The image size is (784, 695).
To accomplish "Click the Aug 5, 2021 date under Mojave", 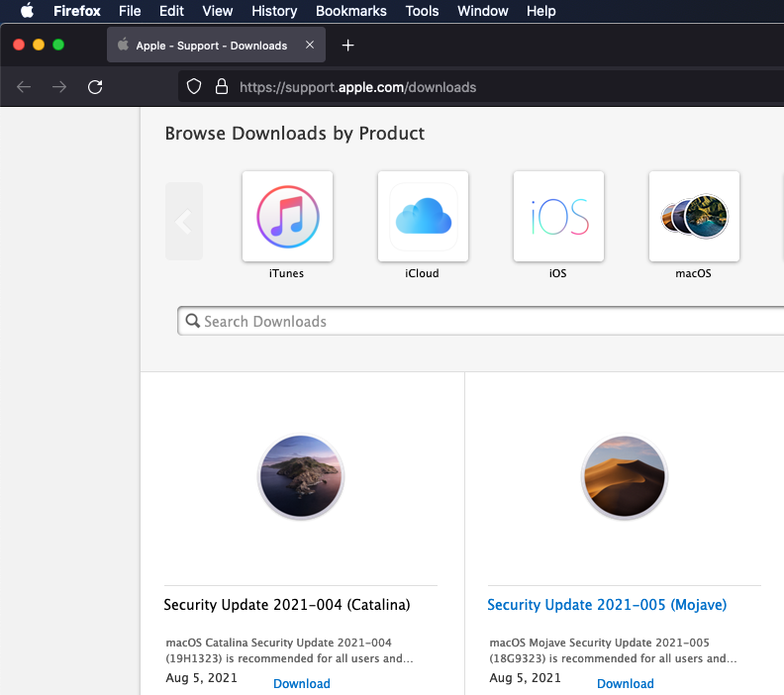I will [525, 678].
